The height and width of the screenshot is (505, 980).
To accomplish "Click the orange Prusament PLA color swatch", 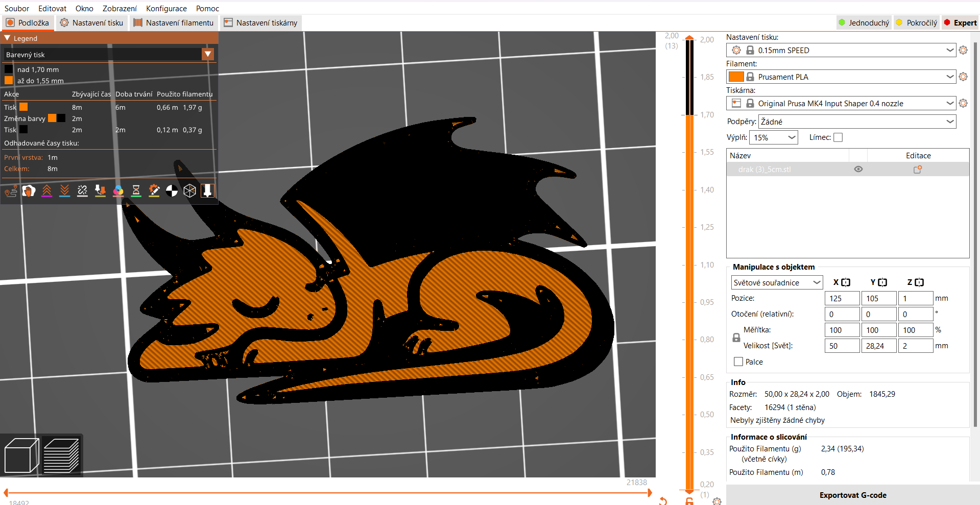I will [736, 77].
